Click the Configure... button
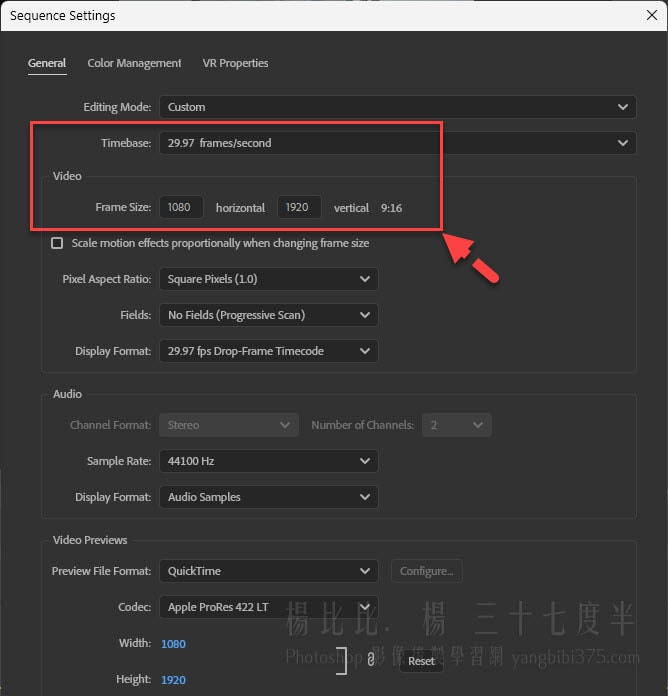This screenshot has height=696, width=668. [427, 571]
